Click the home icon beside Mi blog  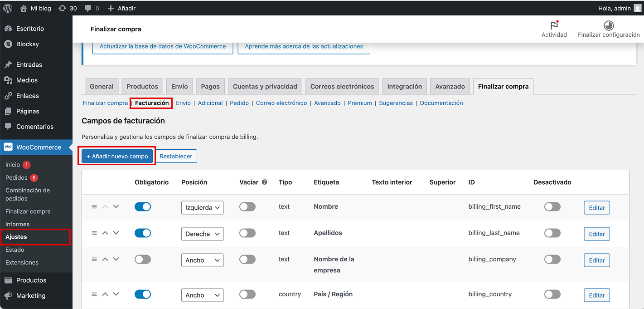click(x=24, y=8)
